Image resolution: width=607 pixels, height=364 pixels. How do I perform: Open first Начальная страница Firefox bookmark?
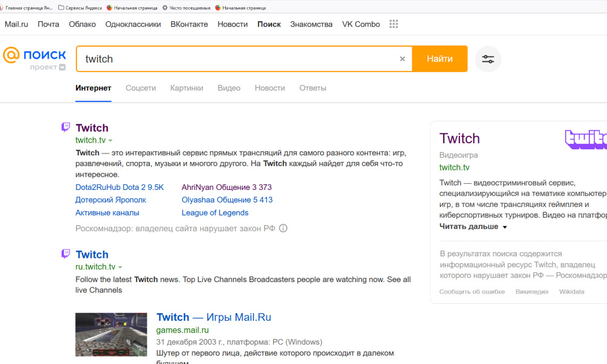[132, 7]
